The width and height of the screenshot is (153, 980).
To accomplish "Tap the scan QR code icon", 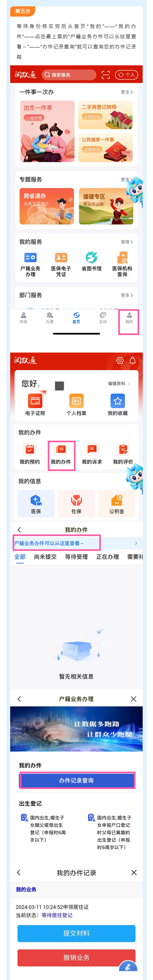I will (106, 75).
